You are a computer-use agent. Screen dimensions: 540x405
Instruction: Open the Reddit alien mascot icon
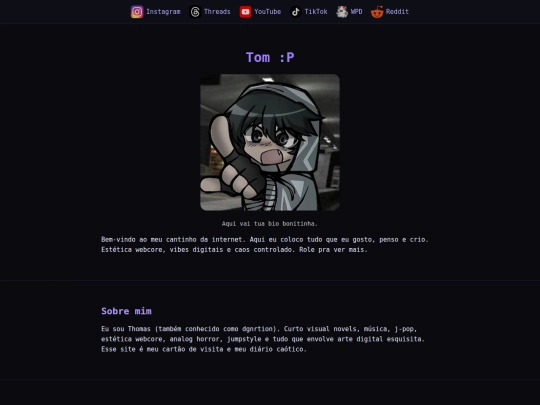377,12
